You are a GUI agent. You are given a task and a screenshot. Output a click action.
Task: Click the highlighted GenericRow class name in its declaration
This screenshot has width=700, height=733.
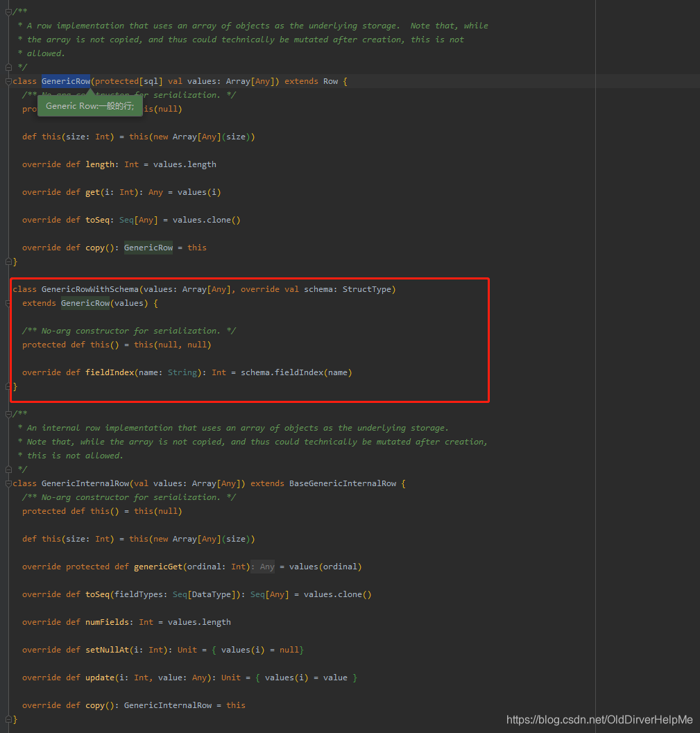(x=66, y=81)
